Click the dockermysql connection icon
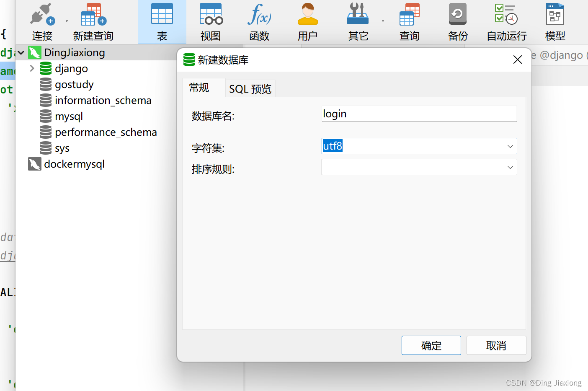This screenshot has width=588, height=391. (34, 164)
